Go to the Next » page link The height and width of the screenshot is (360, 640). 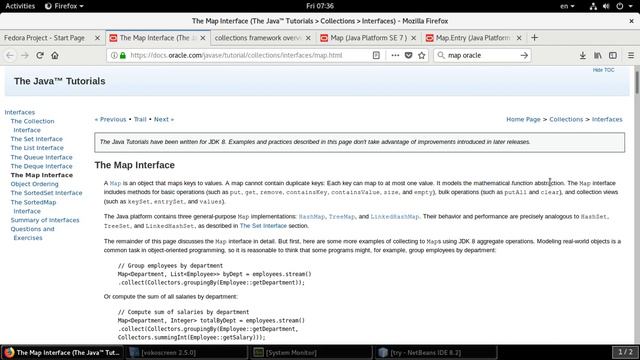click(x=164, y=119)
